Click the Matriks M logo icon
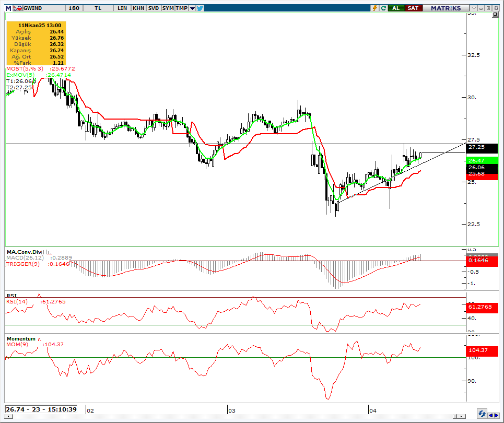 (x=8, y=8)
